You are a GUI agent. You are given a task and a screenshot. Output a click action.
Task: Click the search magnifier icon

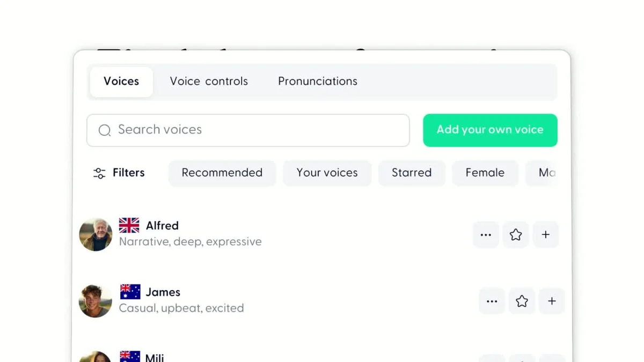tap(104, 130)
